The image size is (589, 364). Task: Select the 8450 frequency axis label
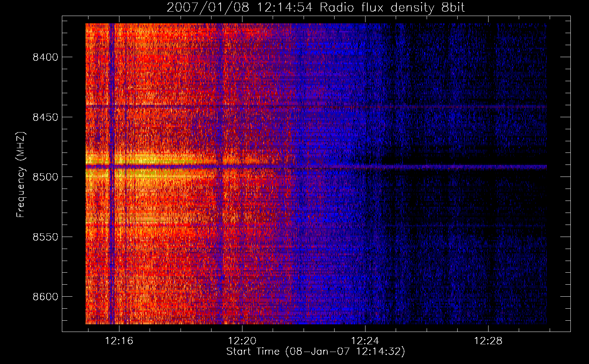pyautogui.click(x=46, y=117)
